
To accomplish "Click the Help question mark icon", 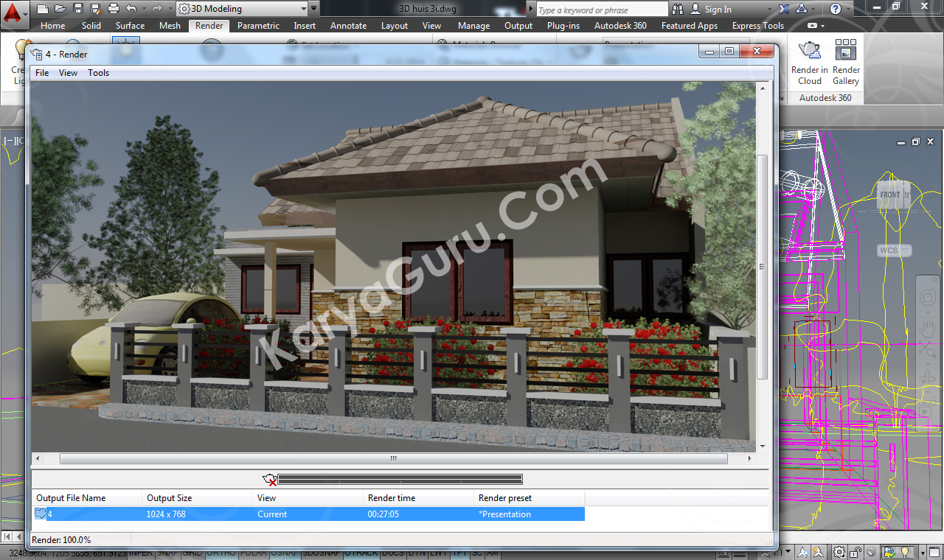I will coord(835,9).
